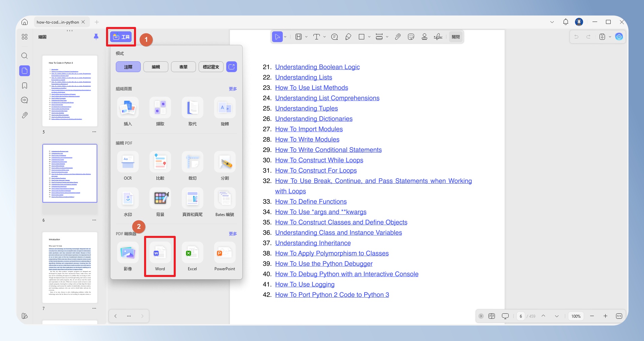Switch to 表單 mode
Viewport: 644px width, 341px height.
(183, 67)
